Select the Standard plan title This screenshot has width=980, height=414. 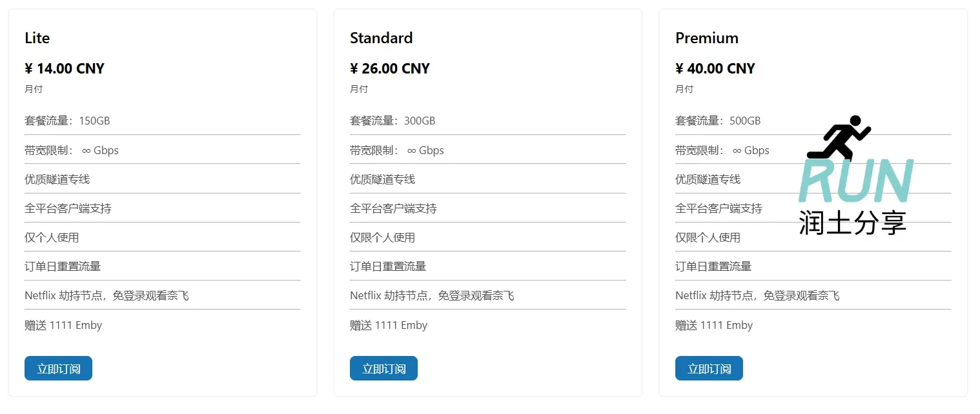[381, 38]
